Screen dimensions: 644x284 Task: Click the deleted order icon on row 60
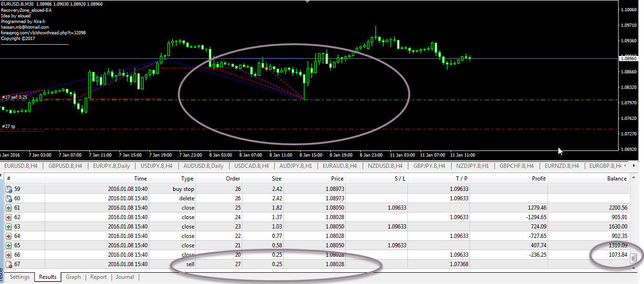(8, 198)
